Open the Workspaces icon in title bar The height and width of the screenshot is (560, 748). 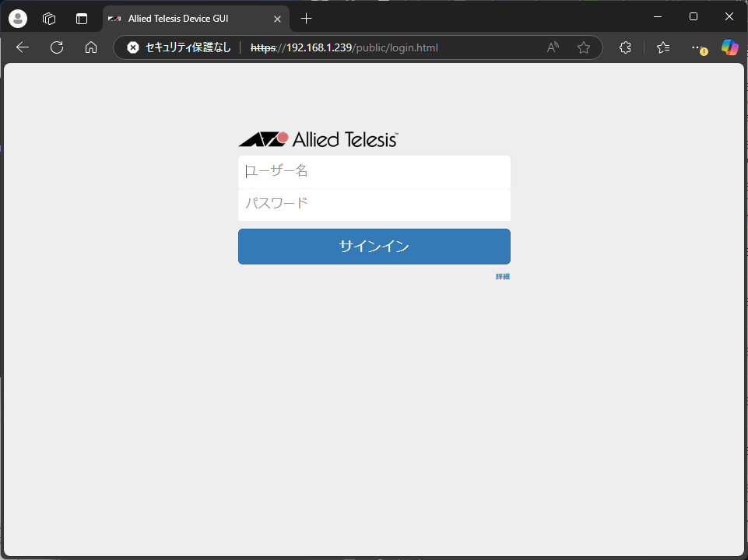point(49,18)
